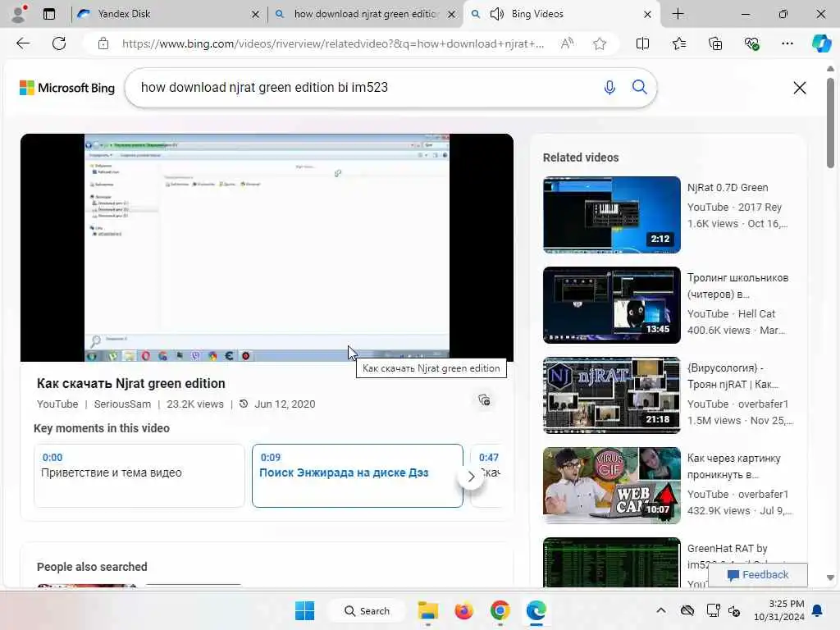This screenshot has width=840, height=630.
Task: Click the Bing search magnifier icon
Action: click(639, 87)
